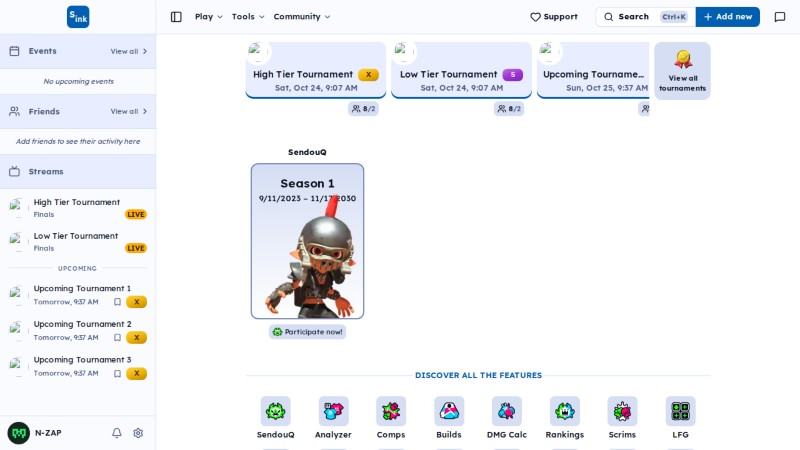800x450 pixels.
Task: Open the Analyzer feature icon
Action: (x=333, y=411)
